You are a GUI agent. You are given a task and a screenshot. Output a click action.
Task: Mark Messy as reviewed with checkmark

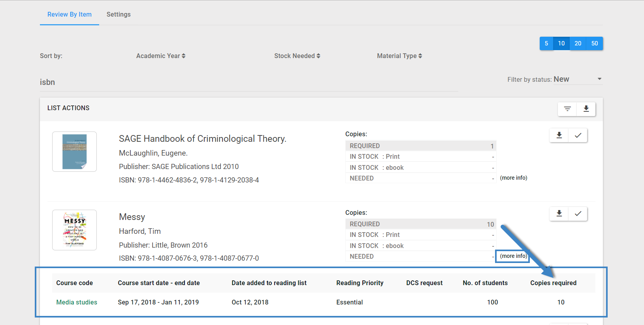pos(578,214)
